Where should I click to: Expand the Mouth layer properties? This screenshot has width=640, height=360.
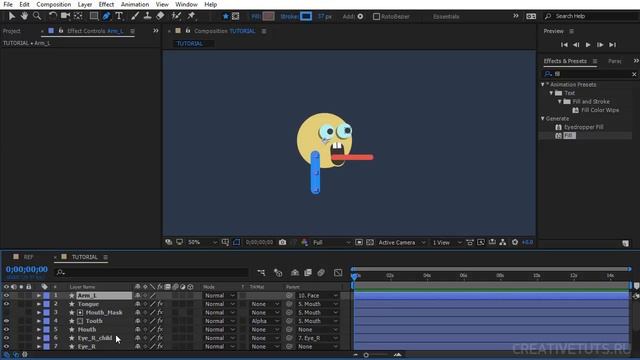[x=39, y=329]
